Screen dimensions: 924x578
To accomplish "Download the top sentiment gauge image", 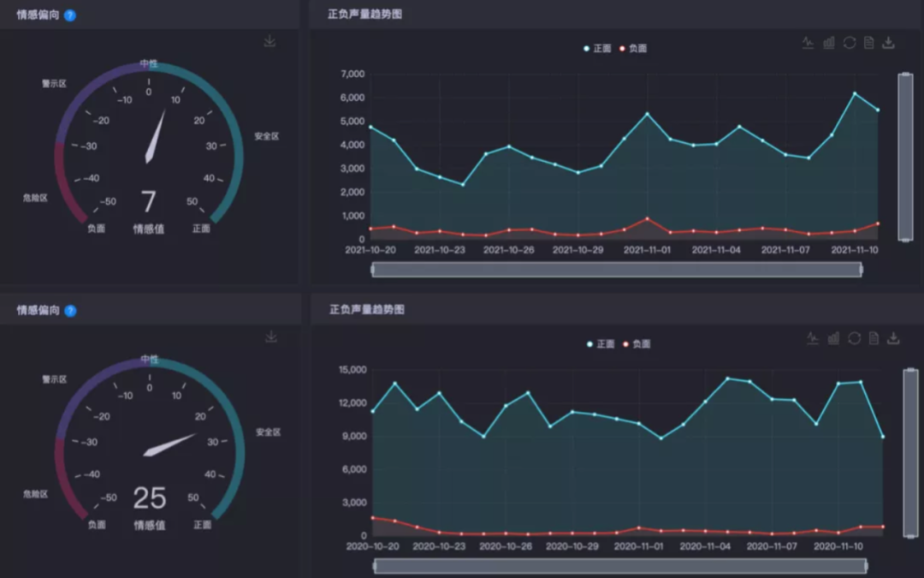I will (269, 41).
